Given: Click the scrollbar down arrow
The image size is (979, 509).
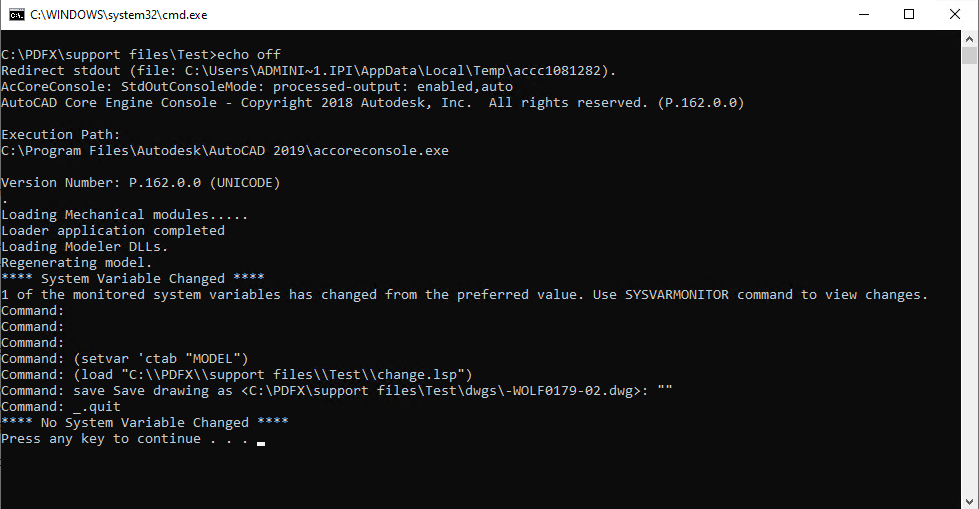Looking at the screenshot, I should [970, 500].
